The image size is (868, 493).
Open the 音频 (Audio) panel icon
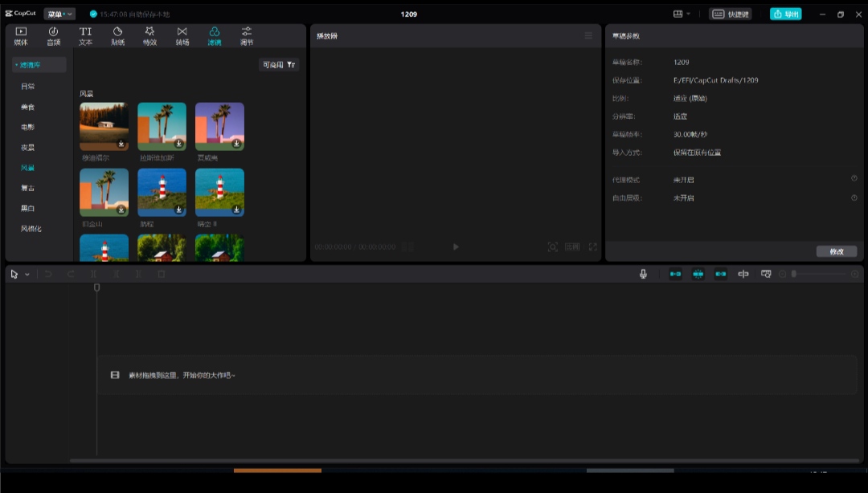(53, 35)
